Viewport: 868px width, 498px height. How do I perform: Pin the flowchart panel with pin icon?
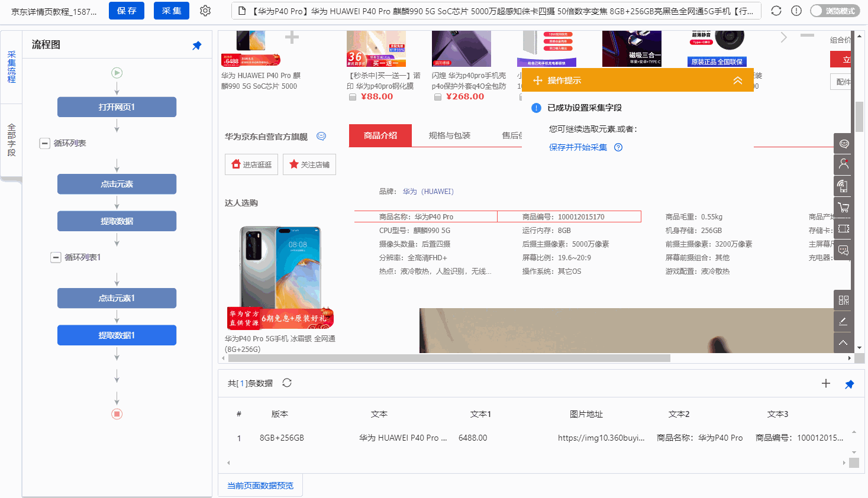[197, 46]
